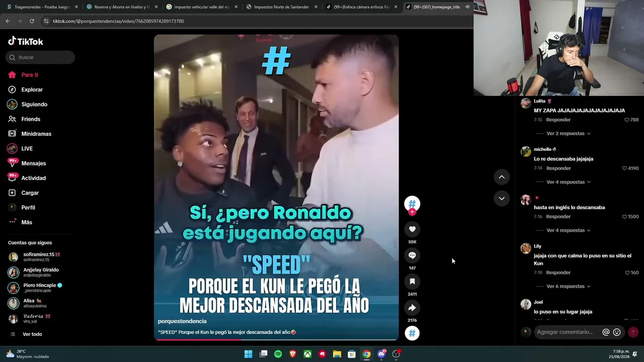Open Discord from the taskbar
Screen dimensions: 644x362
381,354
